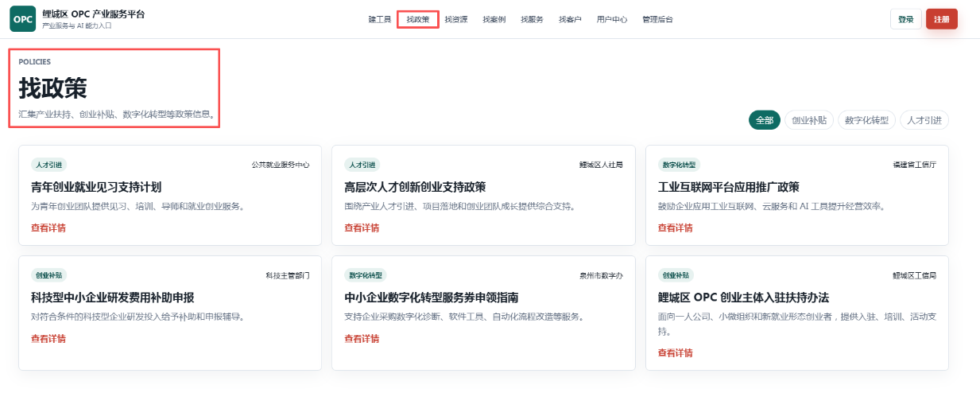This screenshot has height=397, width=980.
Task: Open 查看详情 for 青年创业就业见习支持计划
Action: coord(48,228)
